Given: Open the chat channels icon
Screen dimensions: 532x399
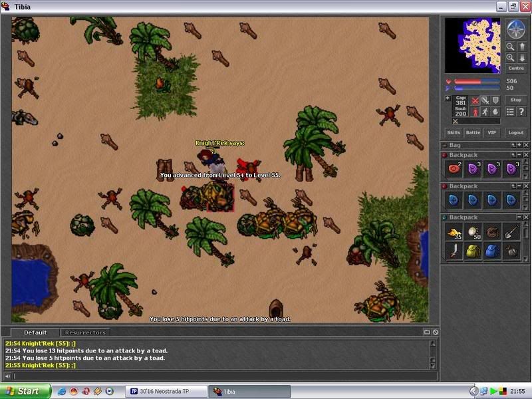Looking at the screenshot, I should [x=427, y=332].
